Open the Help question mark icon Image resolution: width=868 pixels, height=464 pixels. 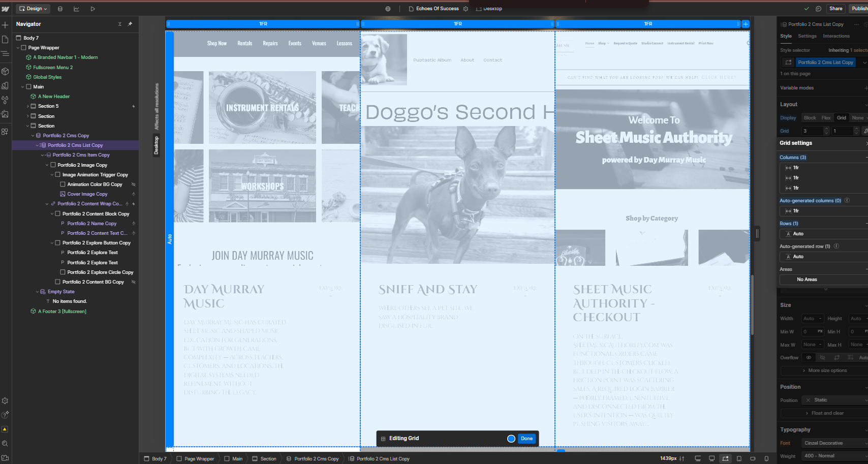click(5, 415)
